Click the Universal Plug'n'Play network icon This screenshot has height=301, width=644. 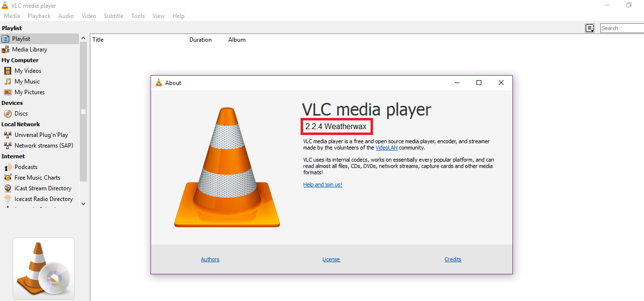pyautogui.click(x=8, y=135)
